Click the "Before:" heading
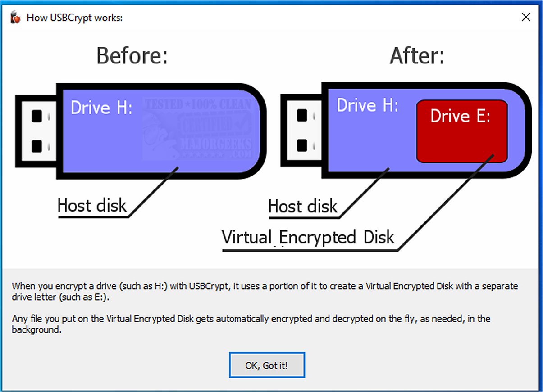Screen dimensions: 543x392 pos(132,56)
